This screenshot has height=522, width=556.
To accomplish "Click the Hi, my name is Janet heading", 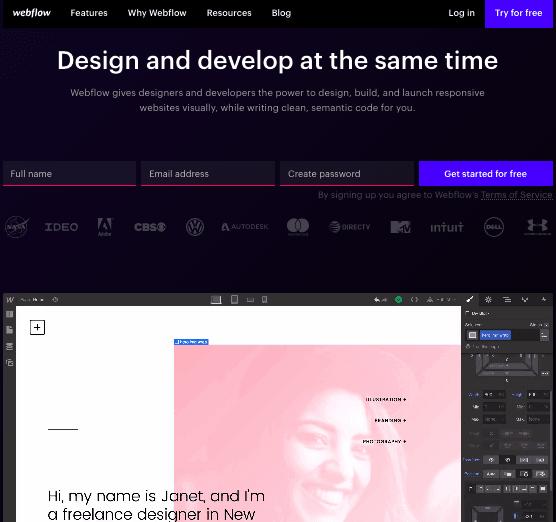I will [x=156, y=505].
